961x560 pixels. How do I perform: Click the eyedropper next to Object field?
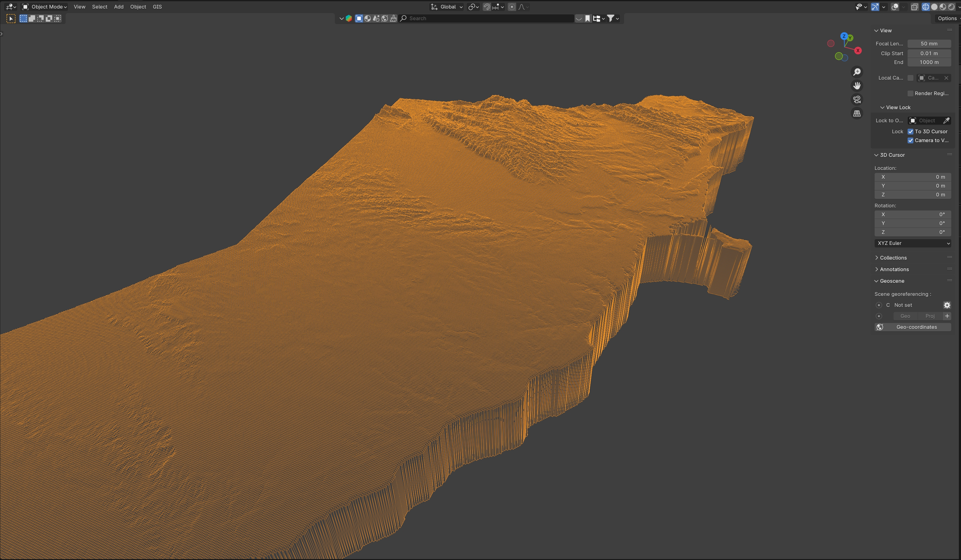coord(946,120)
